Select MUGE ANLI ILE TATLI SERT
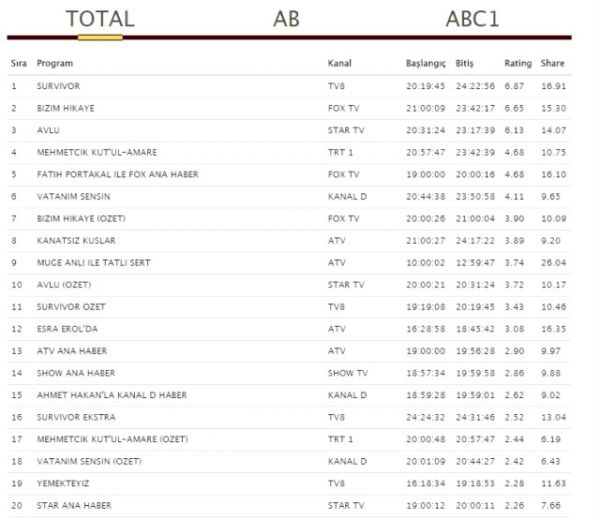 pos(94,263)
